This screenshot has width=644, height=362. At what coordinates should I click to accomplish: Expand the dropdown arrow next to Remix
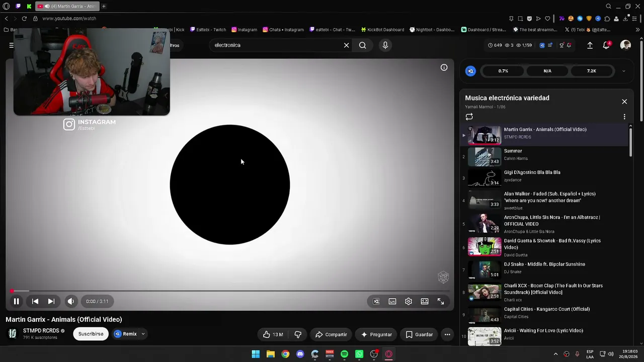point(143,334)
